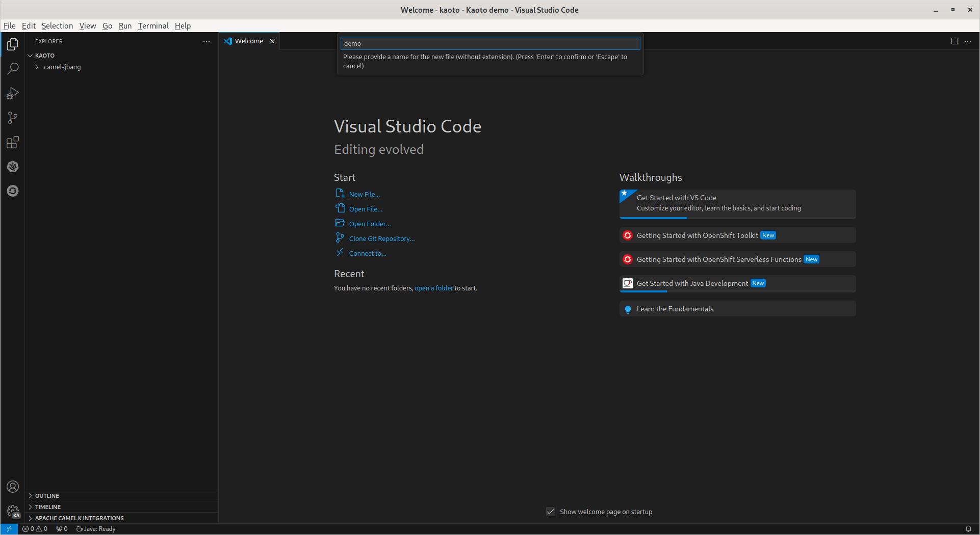This screenshot has height=535, width=980.
Task: Toggle Show welcome page on startup
Action: coord(551,512)
